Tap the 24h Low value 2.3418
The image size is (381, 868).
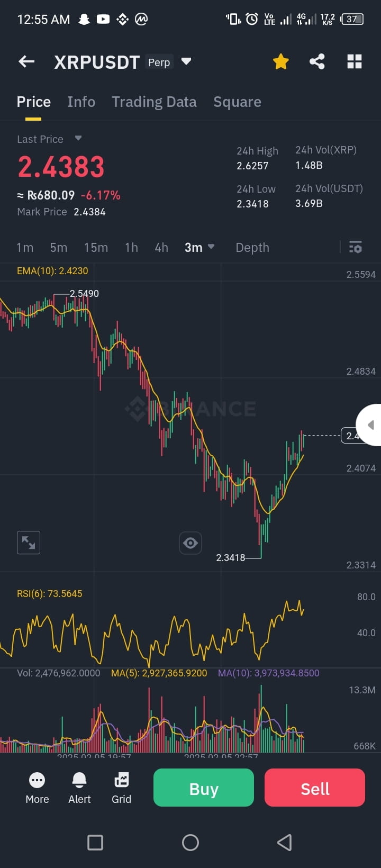(x=252, y=204)
